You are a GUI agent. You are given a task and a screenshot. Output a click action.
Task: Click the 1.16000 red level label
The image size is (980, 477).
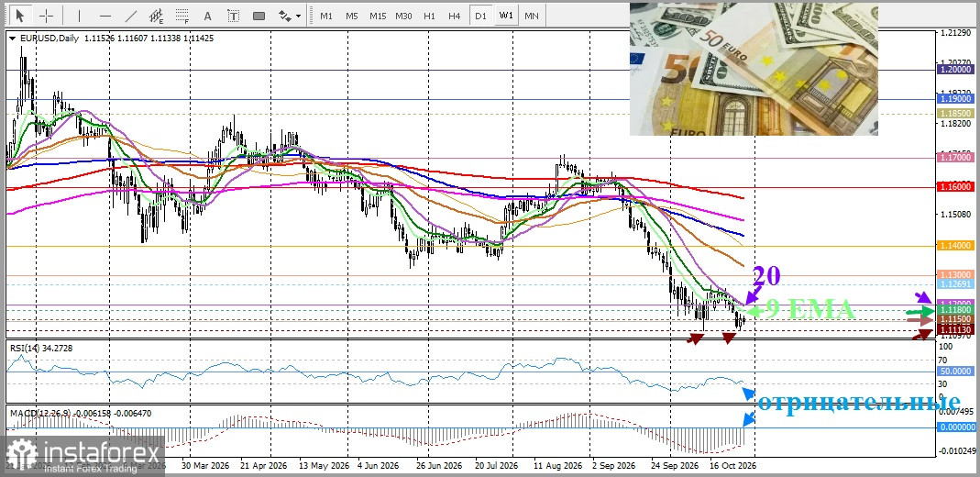pos(954,187)
